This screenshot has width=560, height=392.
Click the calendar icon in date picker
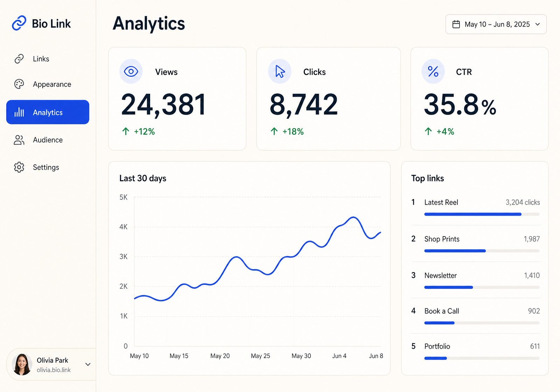(x=456, y=24)
